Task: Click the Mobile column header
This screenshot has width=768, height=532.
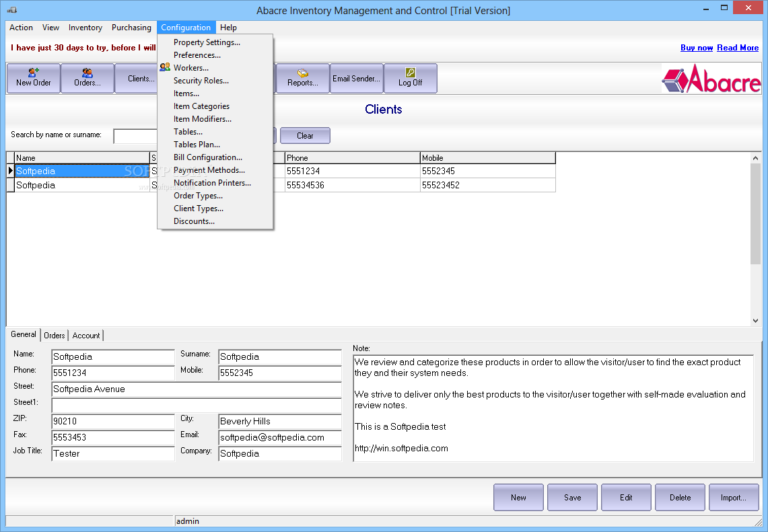Action: [488, 157]
